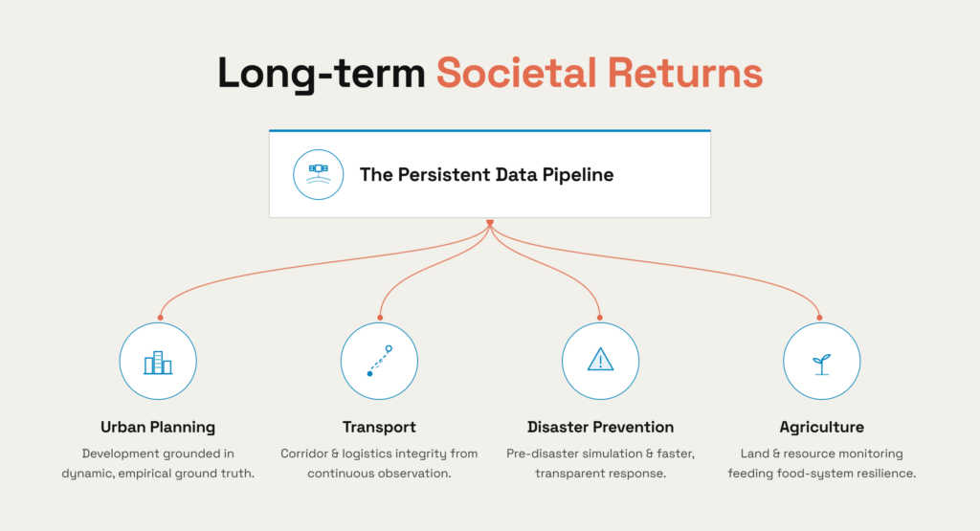The height and width of the screenshot is (531, 980).
Task: Click the orange connector dot above Agriculture
Action: coord(819,318)
